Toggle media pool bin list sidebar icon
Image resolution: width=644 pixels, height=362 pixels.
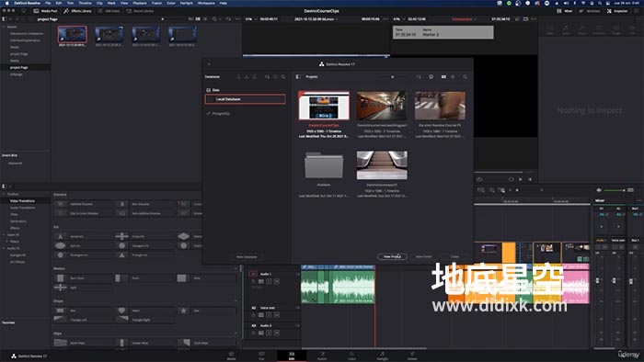coord(4,19)
